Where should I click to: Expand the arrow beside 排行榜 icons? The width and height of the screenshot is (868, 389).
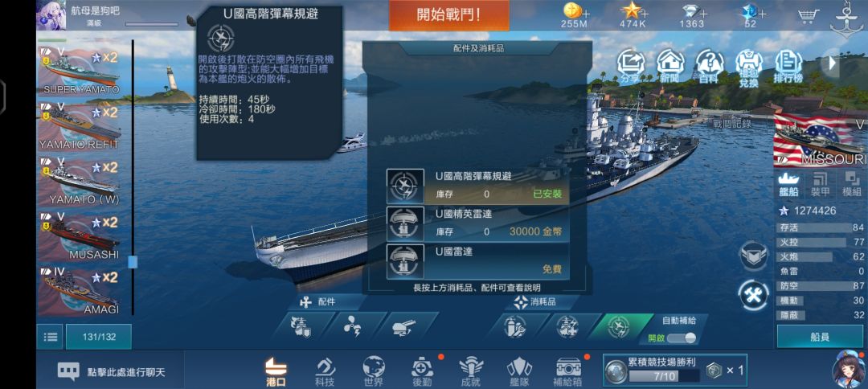pos(832,63)
